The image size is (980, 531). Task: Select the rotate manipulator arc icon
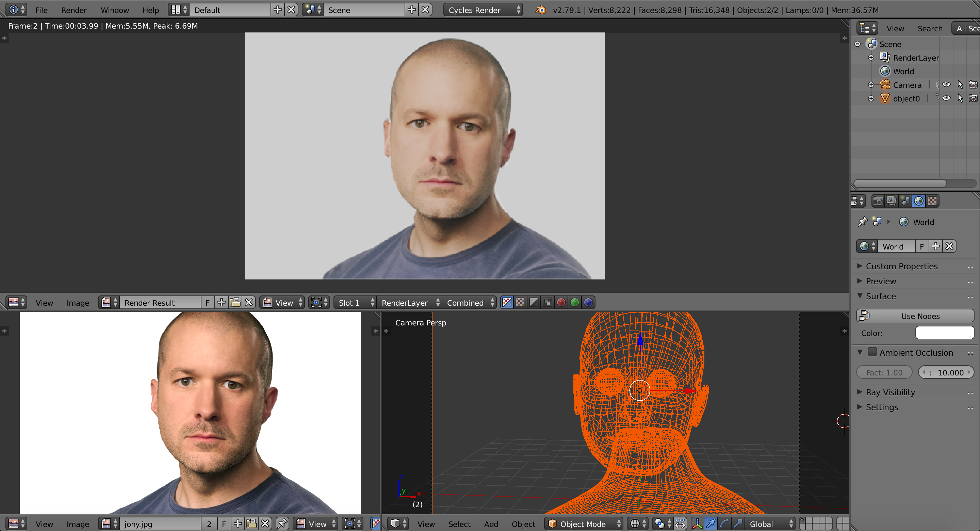(725, 524)
